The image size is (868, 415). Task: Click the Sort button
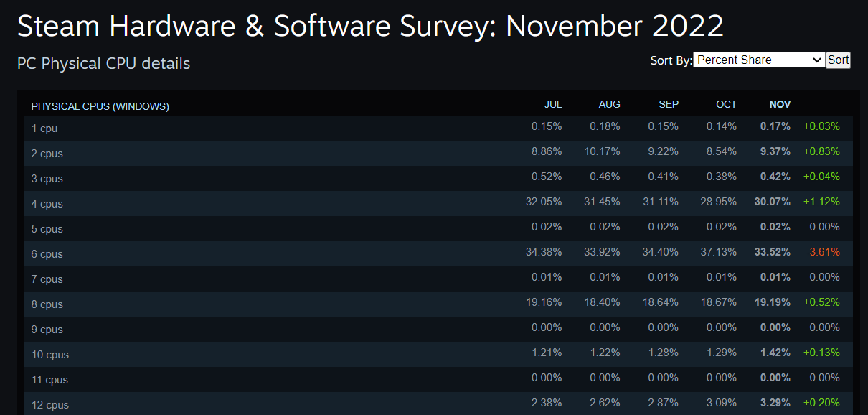pos(837,60)
